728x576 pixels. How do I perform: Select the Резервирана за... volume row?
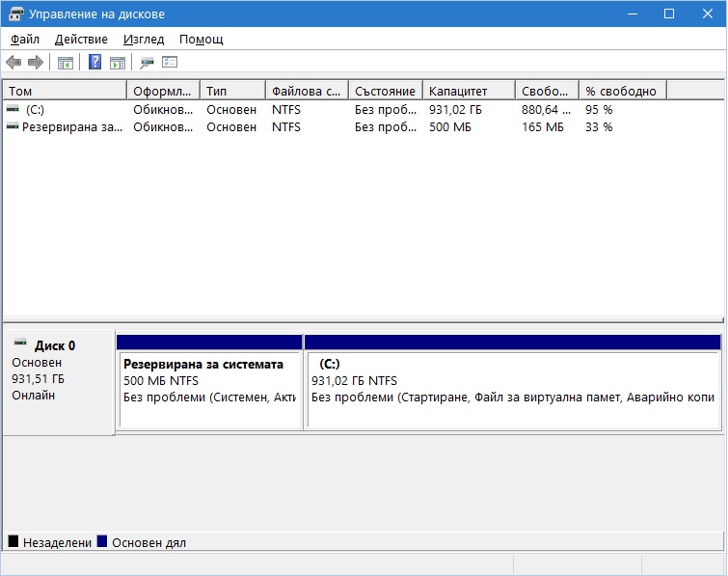coord(364,126)
